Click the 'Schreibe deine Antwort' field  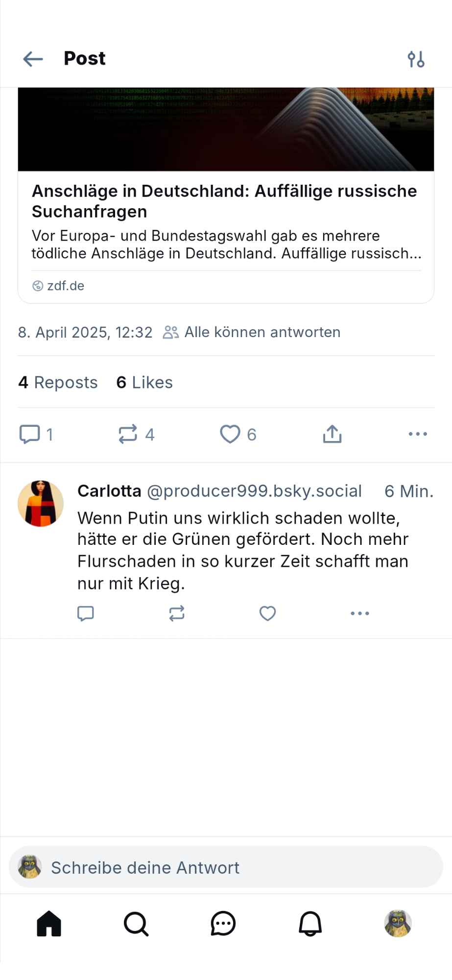point(226,867)
